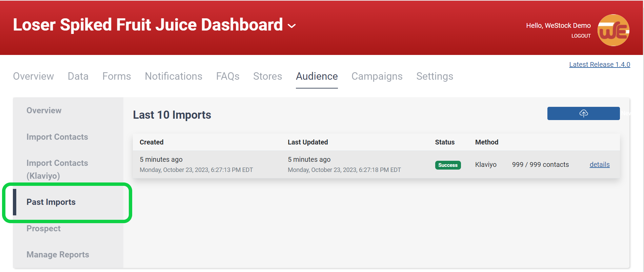Switch to the Stores tab
This screenshot has height=272, width=644.
pos(267,76)
